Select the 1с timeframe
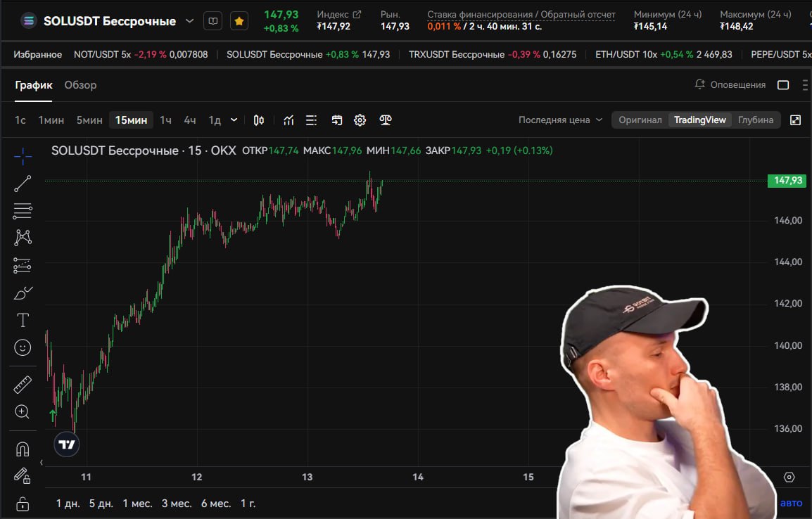This screenshot has height=519, width=812. click(x=20, y=120)
